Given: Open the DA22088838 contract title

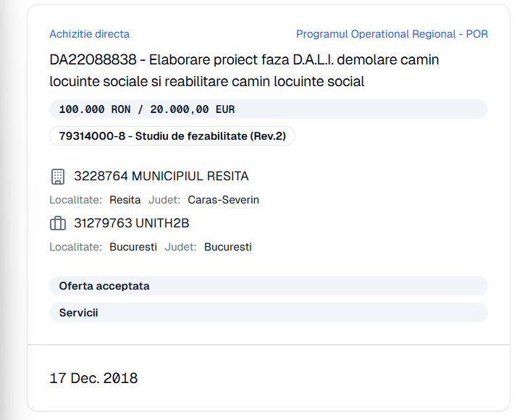Looking at the screenshot, I should [x=244, y=70].
